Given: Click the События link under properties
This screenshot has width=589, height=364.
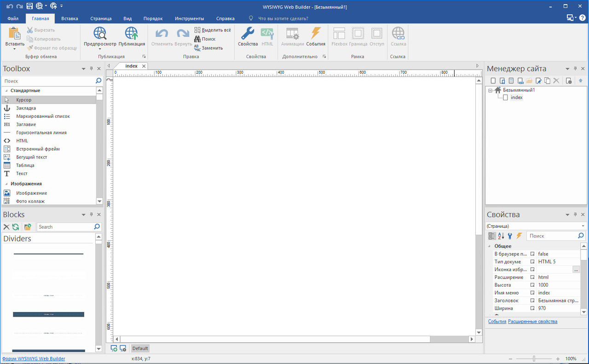Looking at the screenshot, I should (x=497, y=321).
